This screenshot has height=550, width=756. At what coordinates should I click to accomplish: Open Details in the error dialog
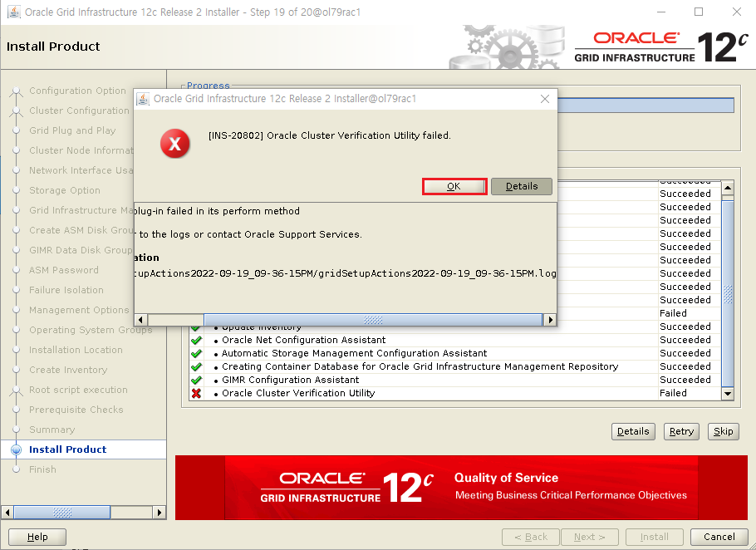click(521, 187)
